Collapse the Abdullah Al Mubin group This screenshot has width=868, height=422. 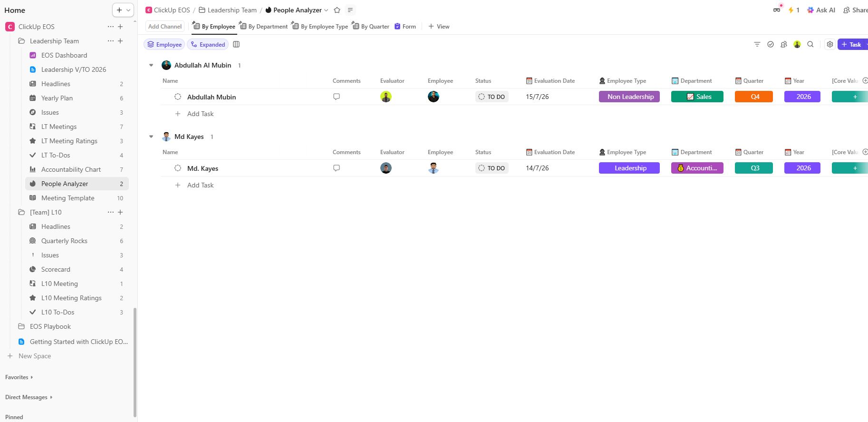[x=151, y=65]
